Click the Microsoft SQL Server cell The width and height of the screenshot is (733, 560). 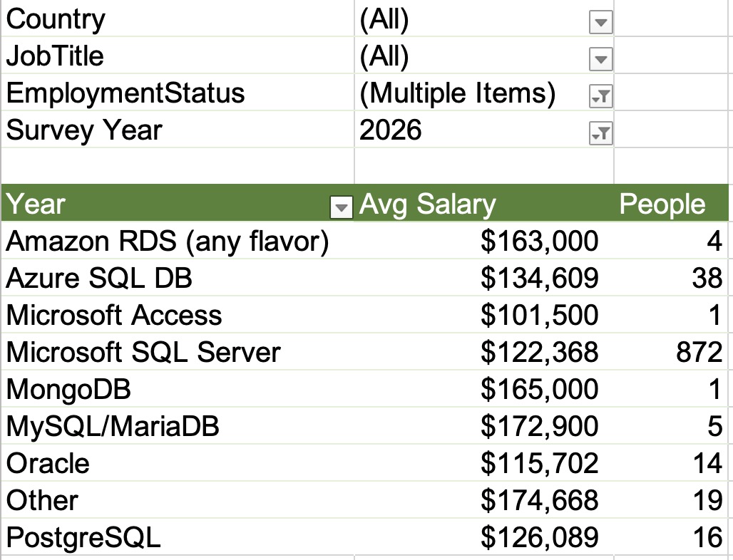tap(143, 353)
